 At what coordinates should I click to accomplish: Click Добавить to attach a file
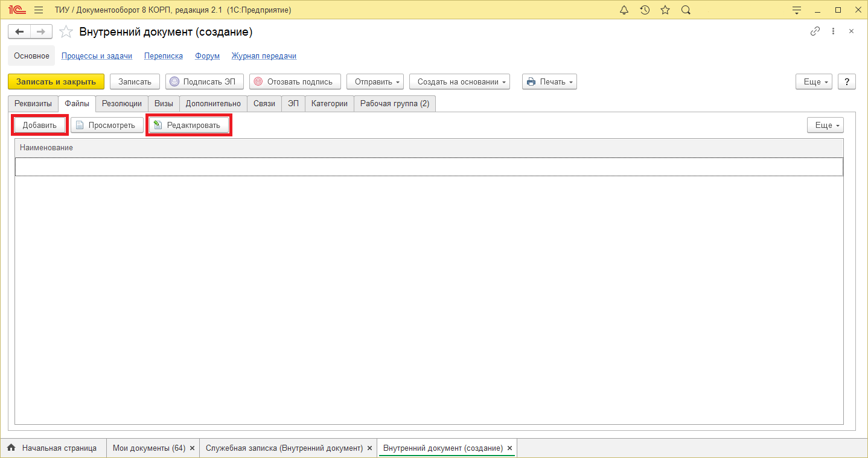coord(40,125)
